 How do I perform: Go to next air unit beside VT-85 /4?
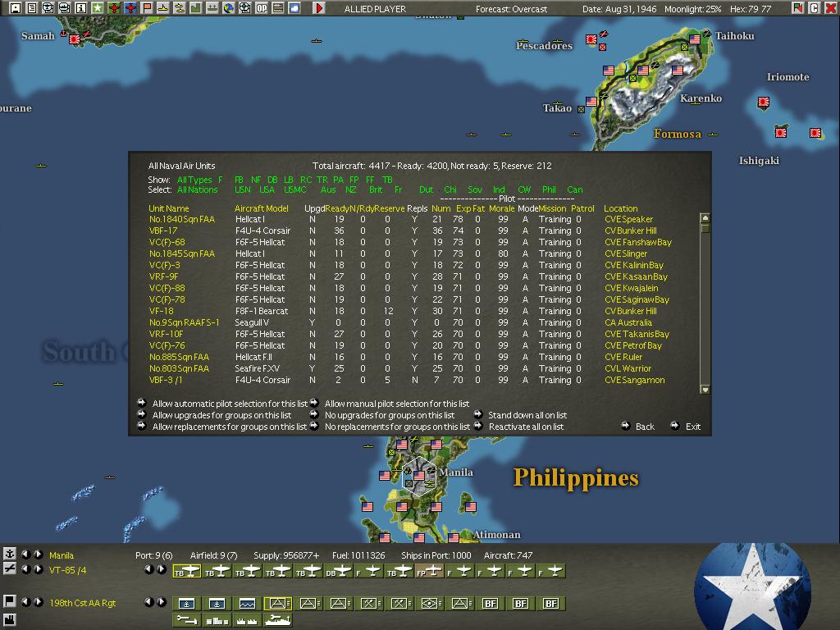[x=38, y=569]
